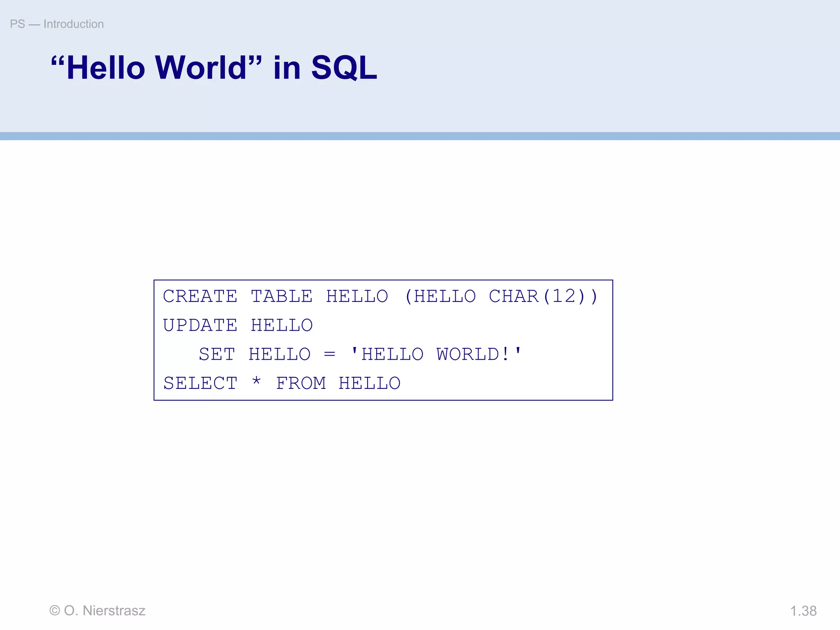840x630 pixels.
Task: Click the blue divider bar under header
Action: coord(420,136)
